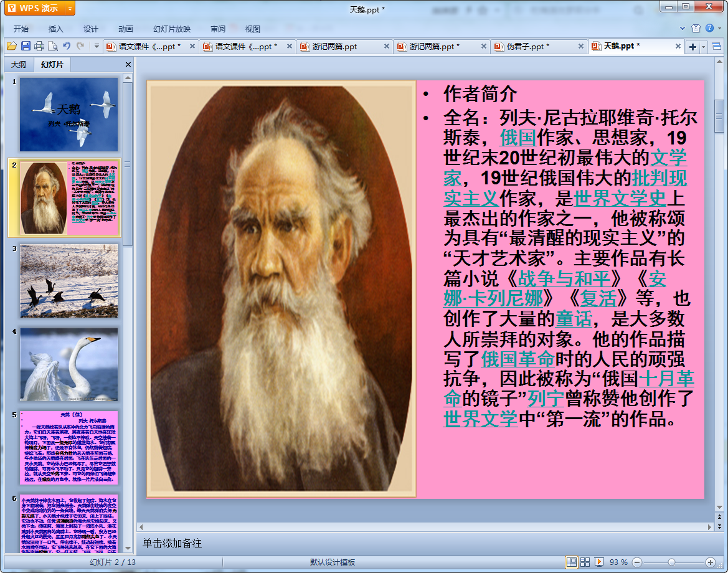Close the slide thumbnail panel

coord(128,65)
